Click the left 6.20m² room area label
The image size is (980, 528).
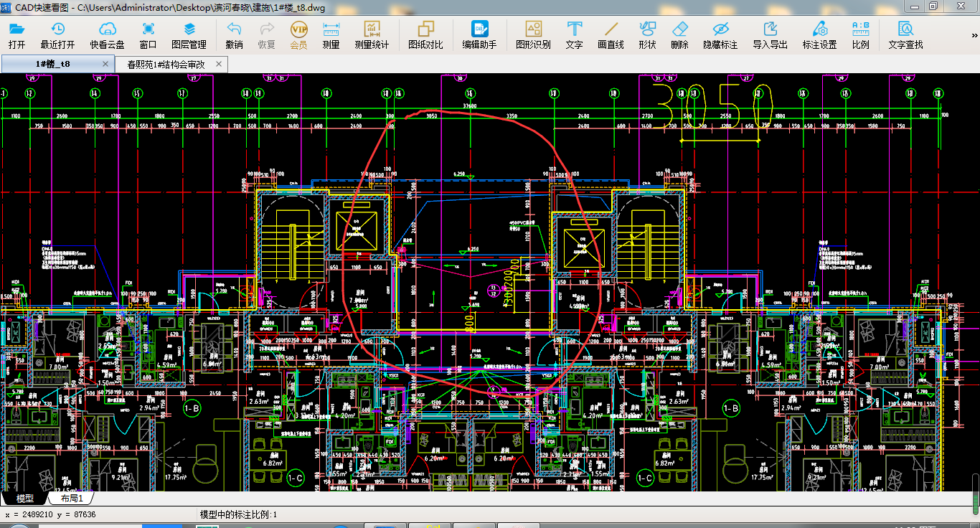coord(435,458)
